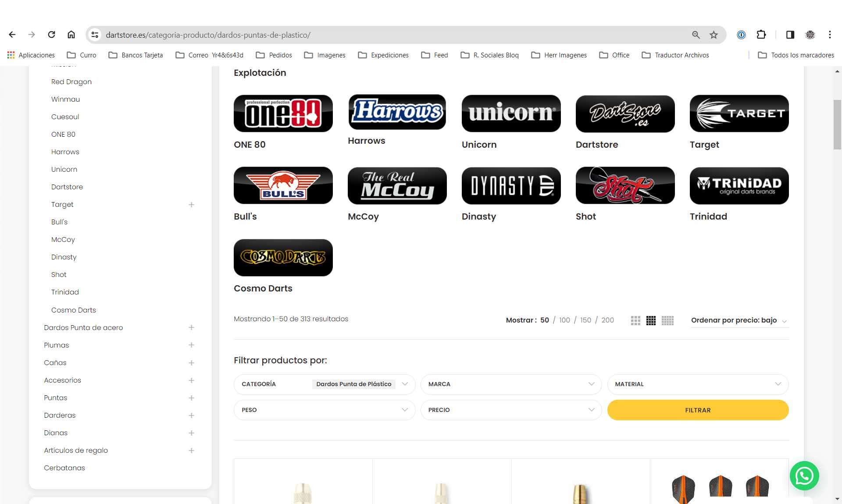Open the password manager extension icon
The image size is (842, 504).
[x=741, y=35]
